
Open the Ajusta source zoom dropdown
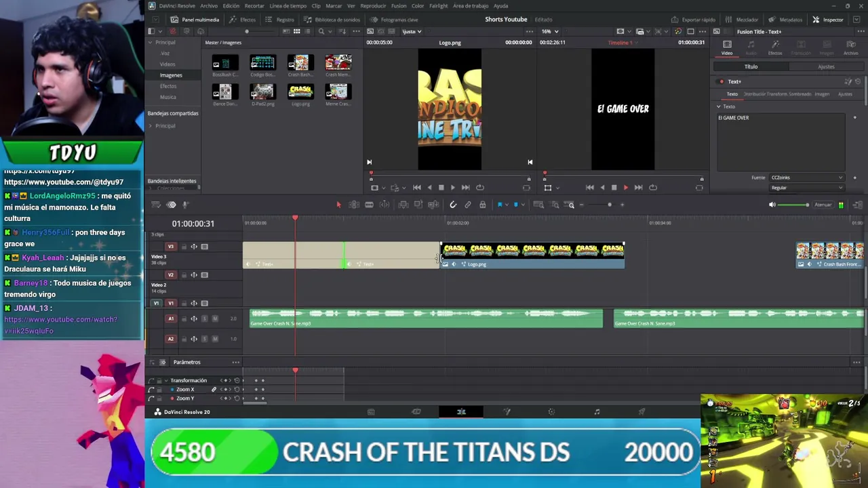[x=412, y=31]
